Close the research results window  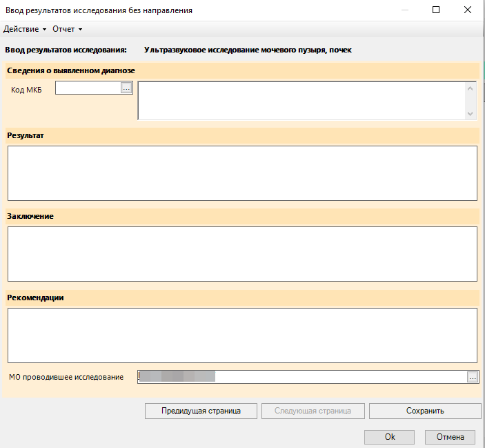(x=468, y=10)
